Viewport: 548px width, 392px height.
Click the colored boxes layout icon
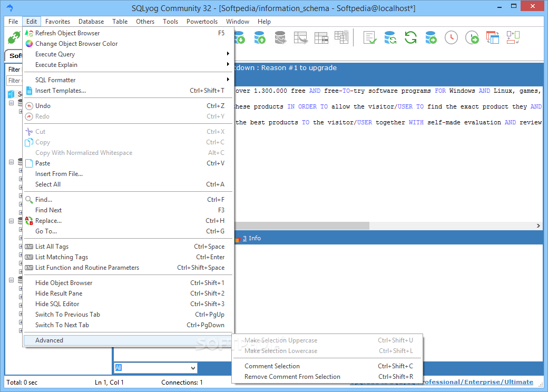(x=513, y=37)
